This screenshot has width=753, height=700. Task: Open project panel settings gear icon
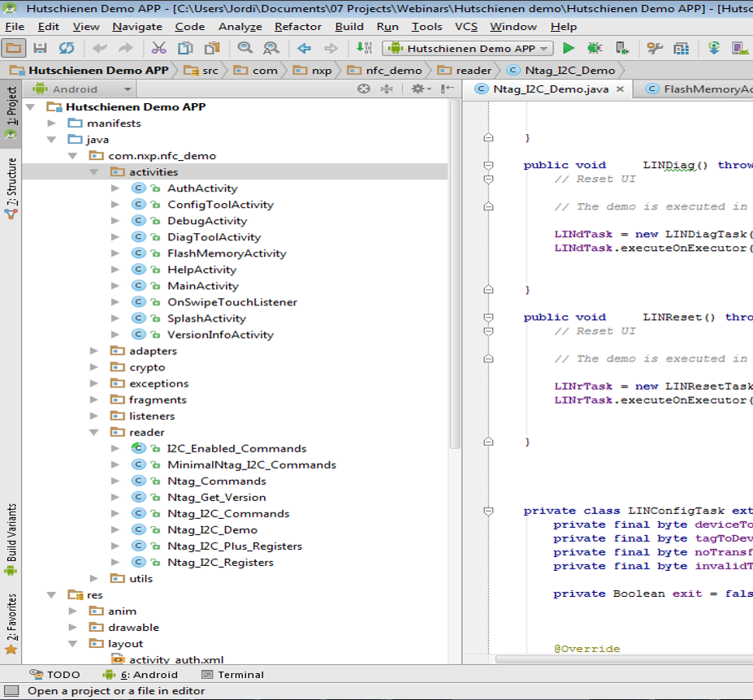click(x=418, y=89)
